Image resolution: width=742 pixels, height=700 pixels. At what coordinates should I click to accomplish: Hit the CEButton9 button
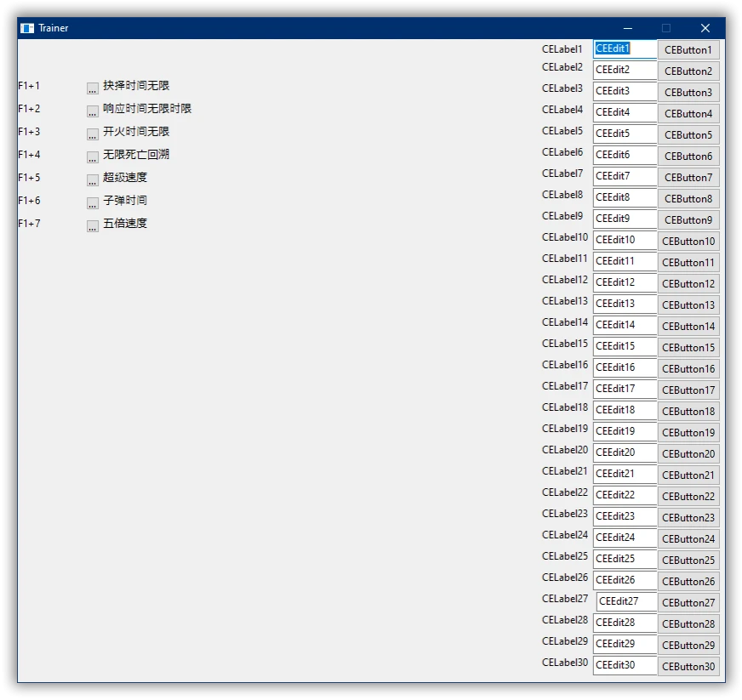coord(688,220)
